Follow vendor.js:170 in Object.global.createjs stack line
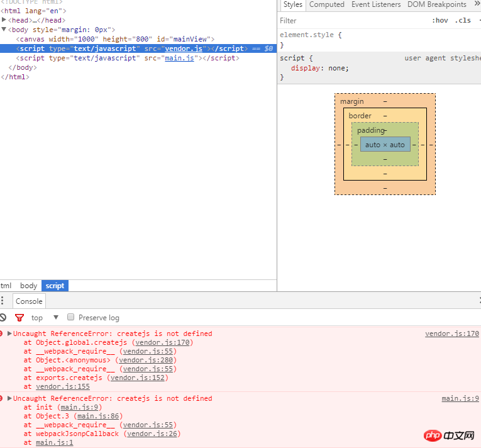481x448 pixels. pos(162,342)
